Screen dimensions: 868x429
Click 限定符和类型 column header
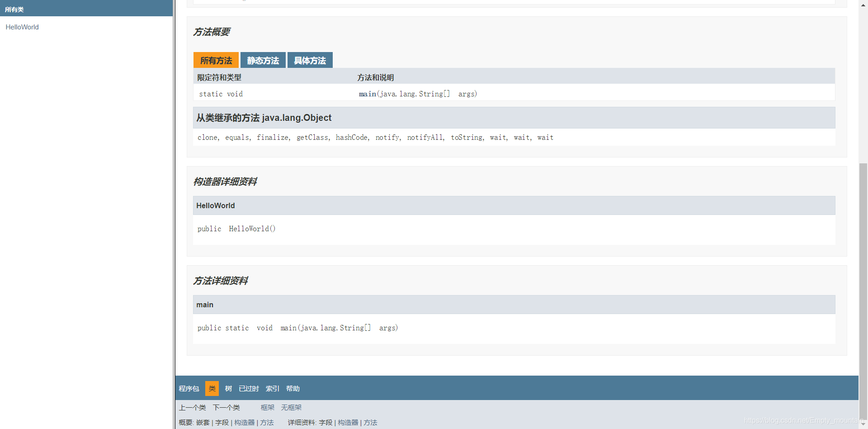219,77
